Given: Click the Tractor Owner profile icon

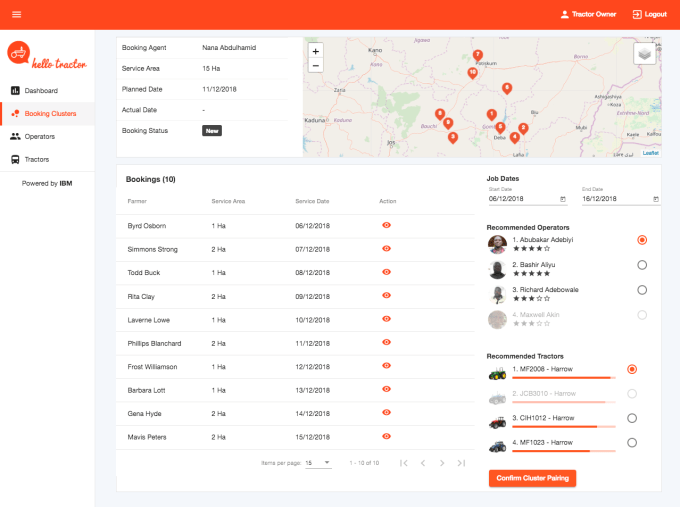Looking at the screenshot, I should pyautogui.click(x=564, y=14).
